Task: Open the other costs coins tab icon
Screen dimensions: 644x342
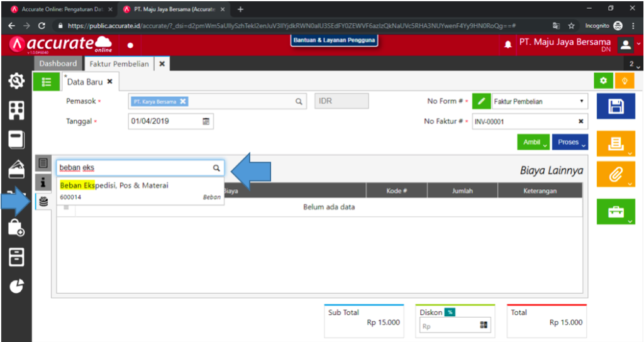Action: [x=43, y=201]
